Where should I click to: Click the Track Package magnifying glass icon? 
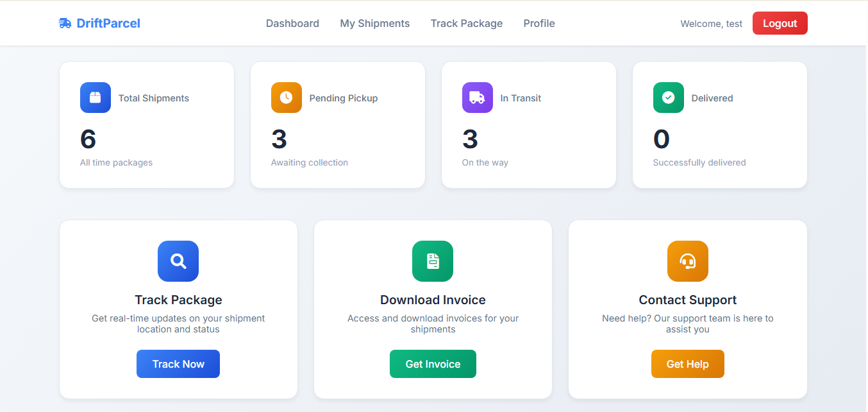178,261
